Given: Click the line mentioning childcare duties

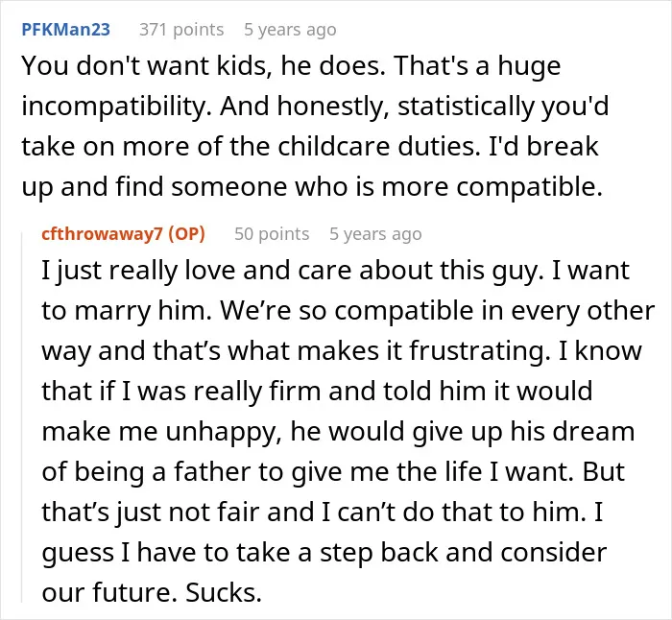Looking at the screenshot, I should (310, 147).
